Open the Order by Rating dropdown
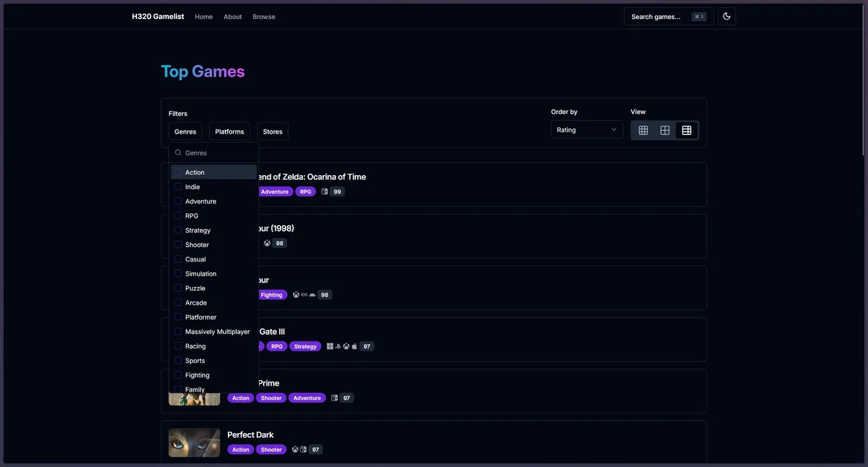The width and height of the screenshot is (868, 467). click(587, 130)
